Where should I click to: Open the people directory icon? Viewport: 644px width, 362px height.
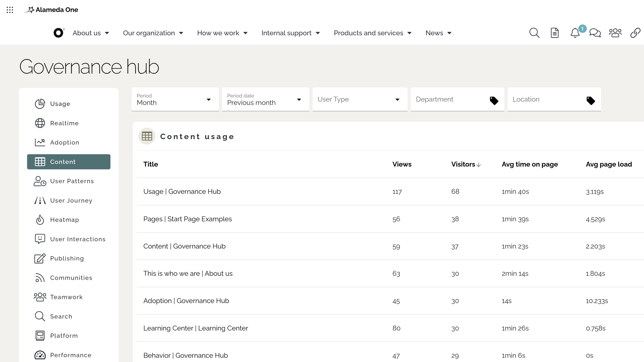[615, 33]
